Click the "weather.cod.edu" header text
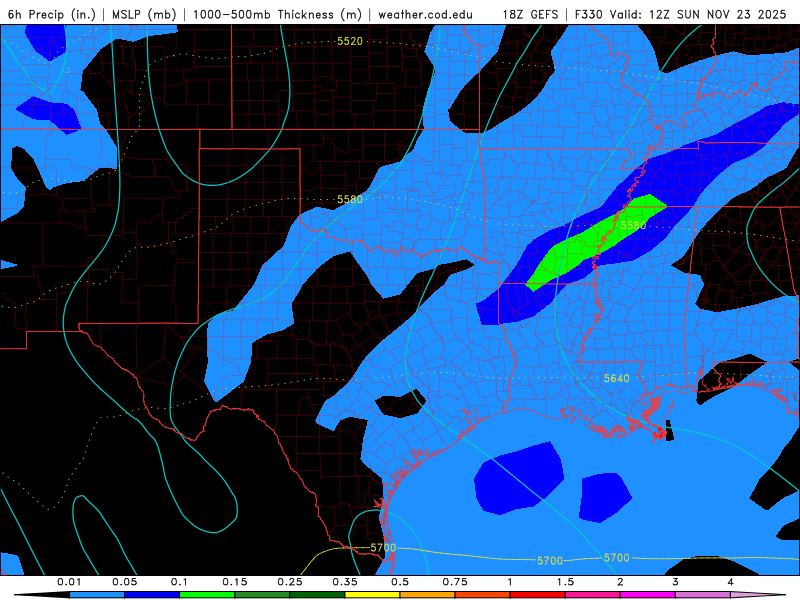The height and width of the screenshot is (600, 800). tap(425, 15)
